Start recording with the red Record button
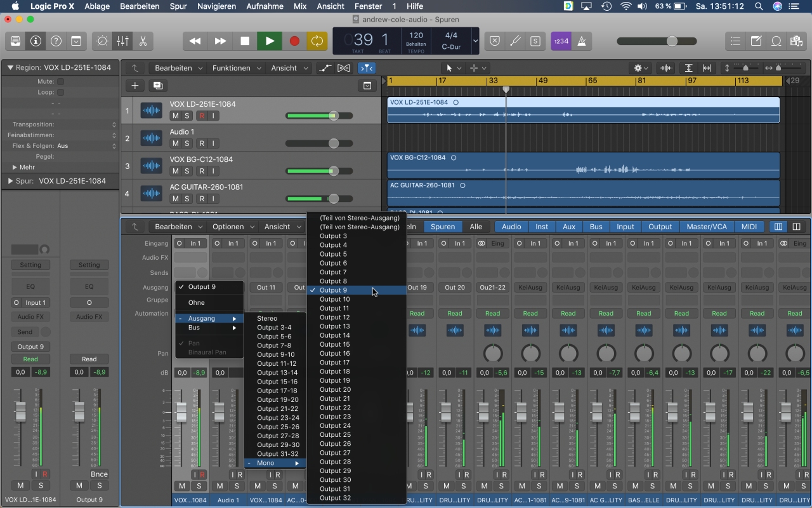Image resolution: width=812 pixels, height=508 pixels. [x=294, y=41]
